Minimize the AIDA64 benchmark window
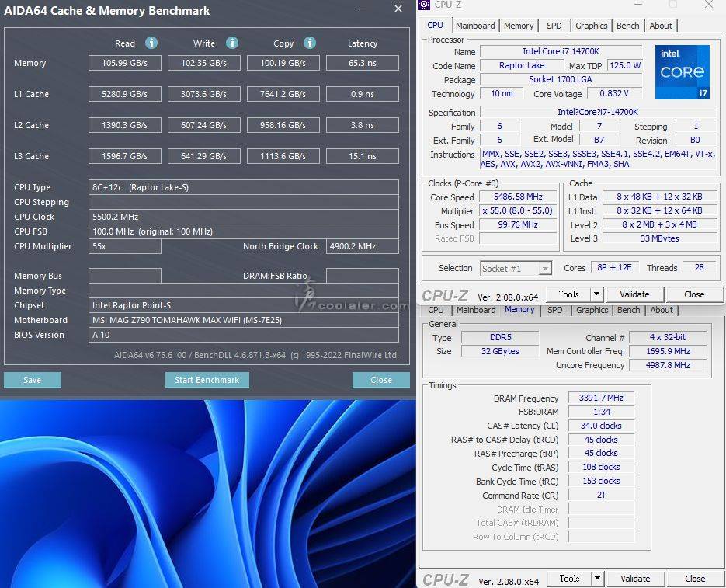Image resolution: width=726 pixels, height=588 pixels. [363, 9]
